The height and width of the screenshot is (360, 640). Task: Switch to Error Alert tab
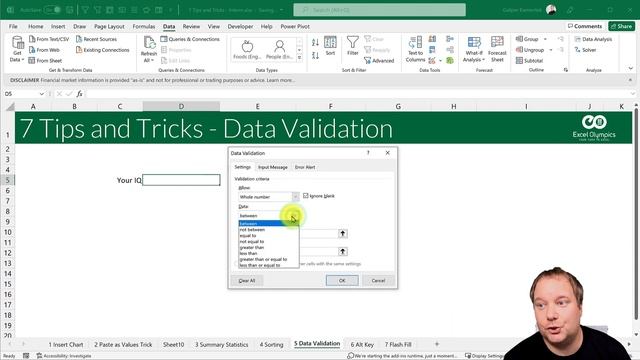pos(305,167)
